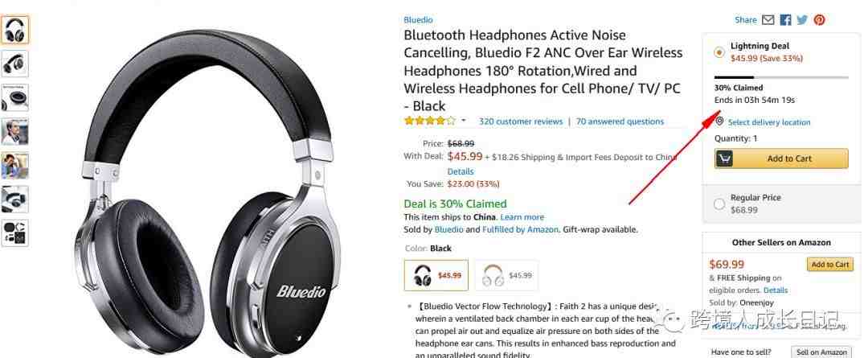
Task: Open the Bluedio brand link above title
Action: [419, 20]
